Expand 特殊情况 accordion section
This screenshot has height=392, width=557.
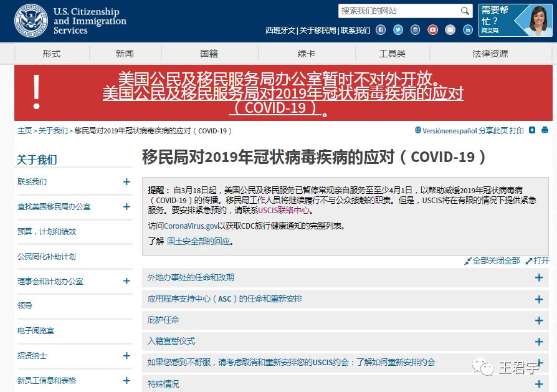click(x=345, y=384)
